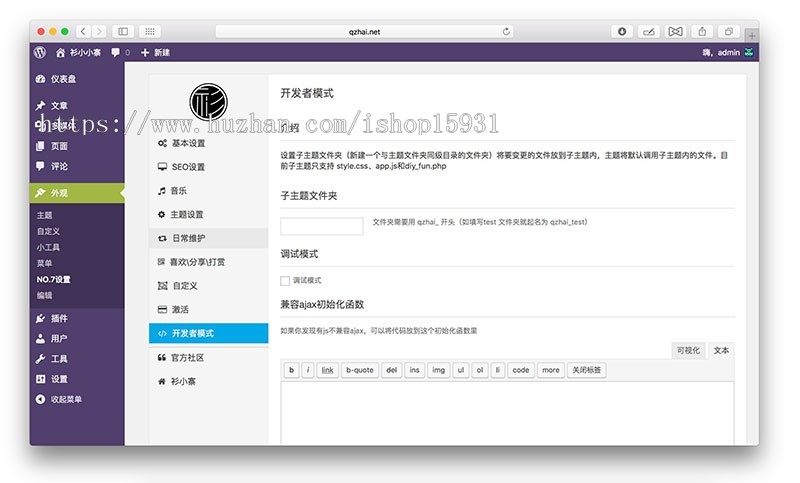The height and width of the screenshot is (483, 800).
Task: Open 插件 in the WordPress sidebar
Action: 59,318
